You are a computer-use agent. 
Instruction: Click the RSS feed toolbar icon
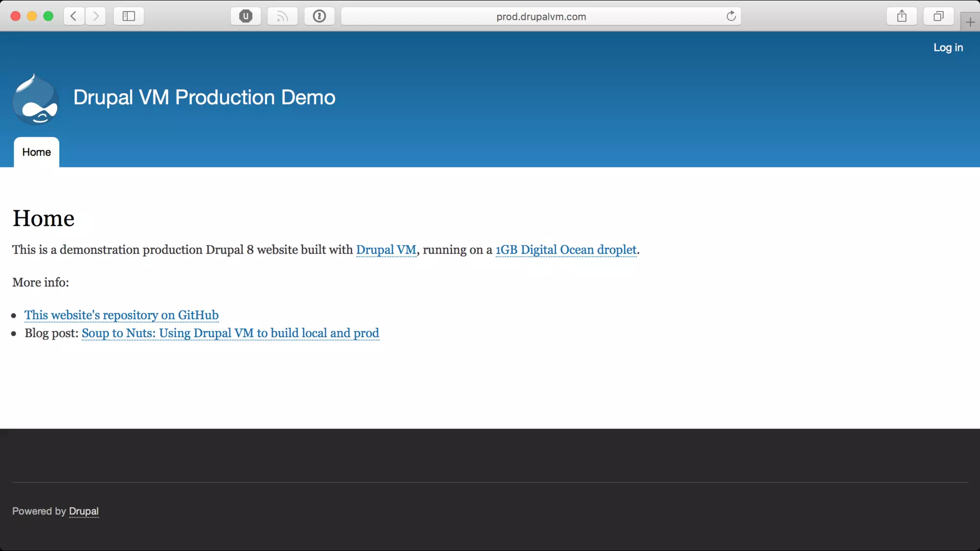tap(282, 16)
